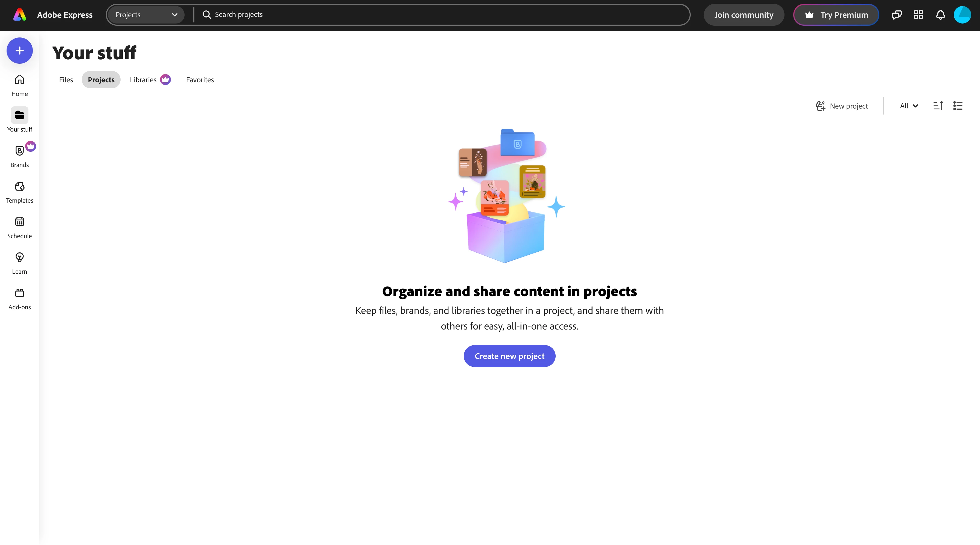
Task: Toggle the list view layout
Action: [x=958, y=106]
